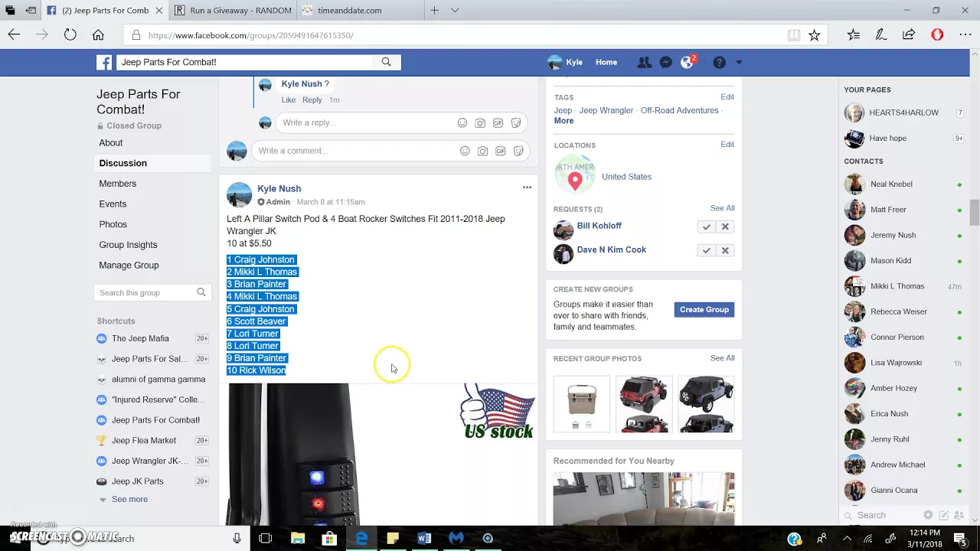Add a GIF to the comment
Viewport: 980px width, 551px height.
tap(500, 151)
